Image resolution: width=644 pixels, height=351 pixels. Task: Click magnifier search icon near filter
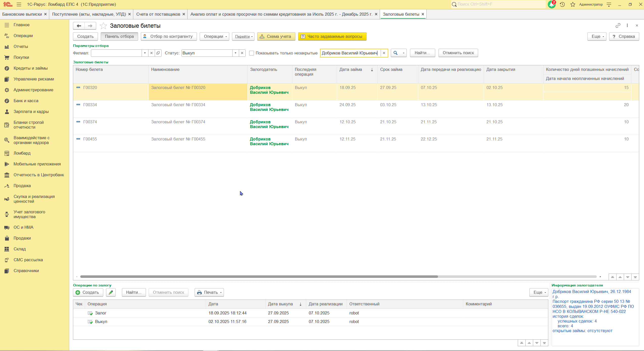396,53
